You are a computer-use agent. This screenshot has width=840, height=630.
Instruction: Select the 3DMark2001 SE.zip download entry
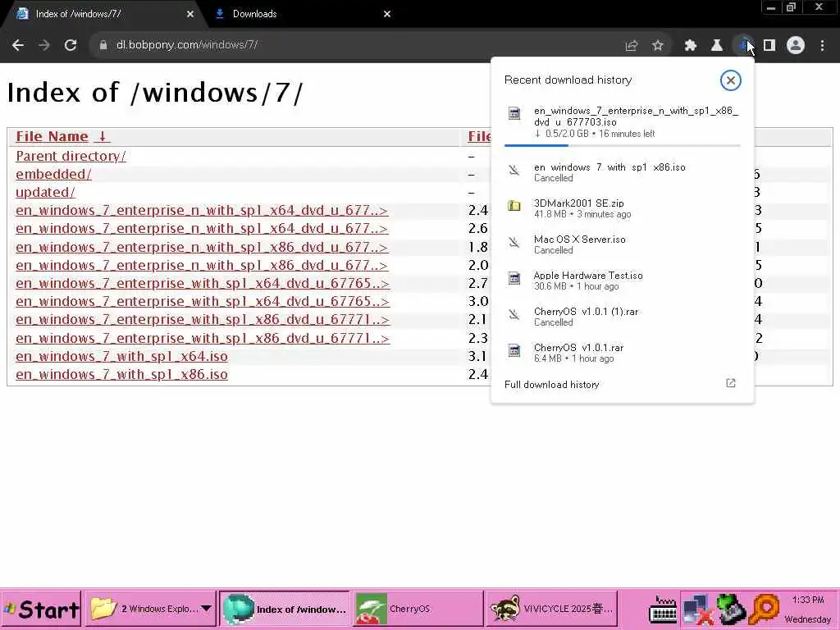(622, 208)
